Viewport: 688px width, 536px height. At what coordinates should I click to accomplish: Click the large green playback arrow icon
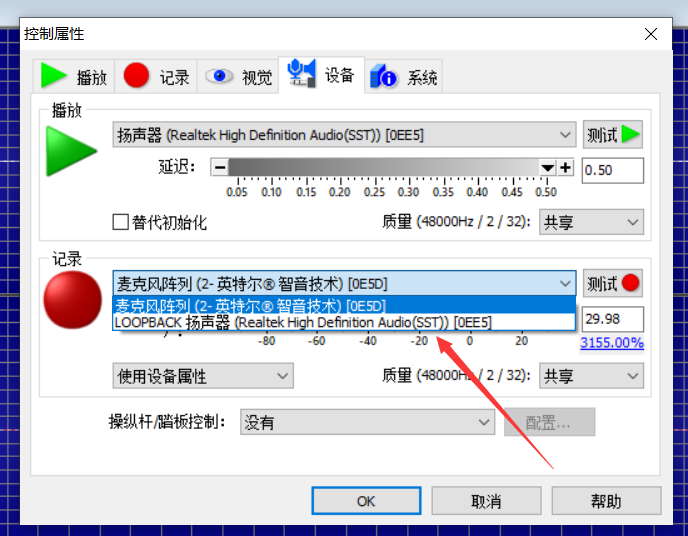tap(72, 151)
